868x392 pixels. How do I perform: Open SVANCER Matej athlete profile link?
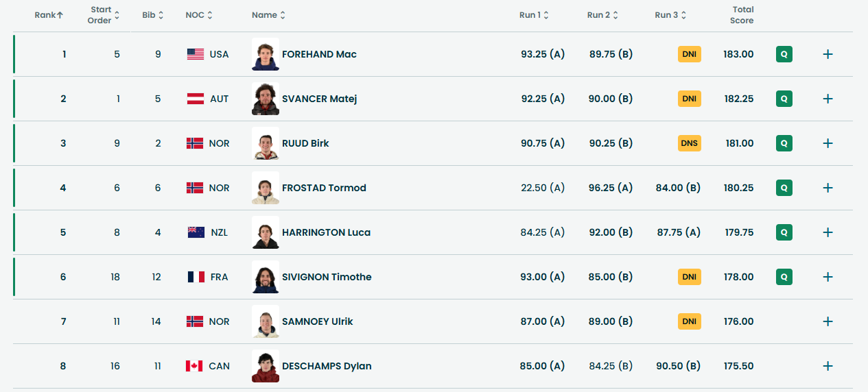tap(319, 99)
